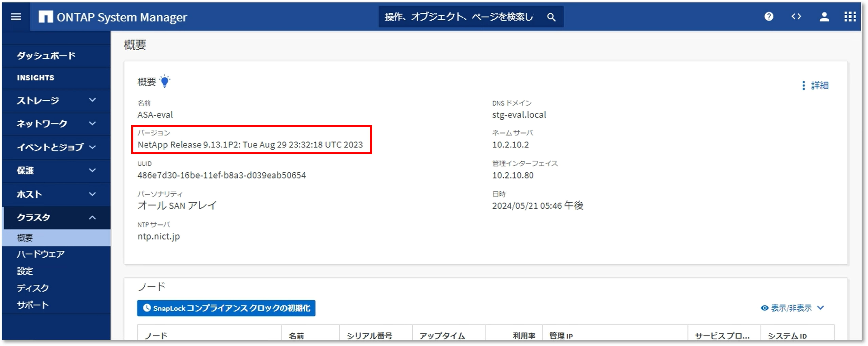Expand the ホスト menu chevron

[x=92, y=194]
